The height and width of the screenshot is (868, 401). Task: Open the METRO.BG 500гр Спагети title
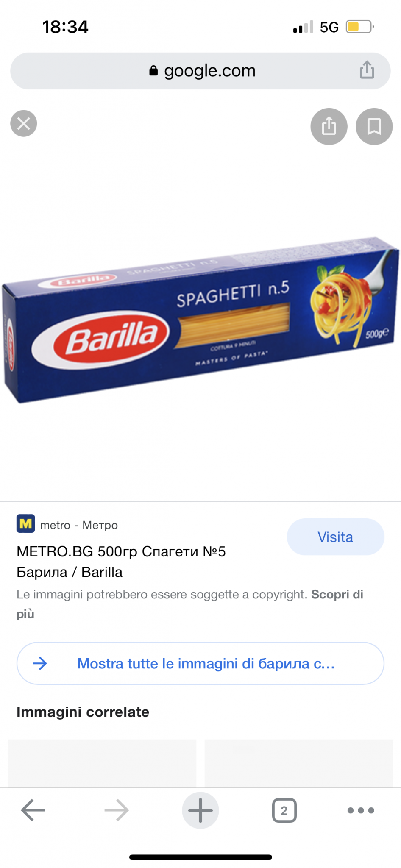point(121,562)
